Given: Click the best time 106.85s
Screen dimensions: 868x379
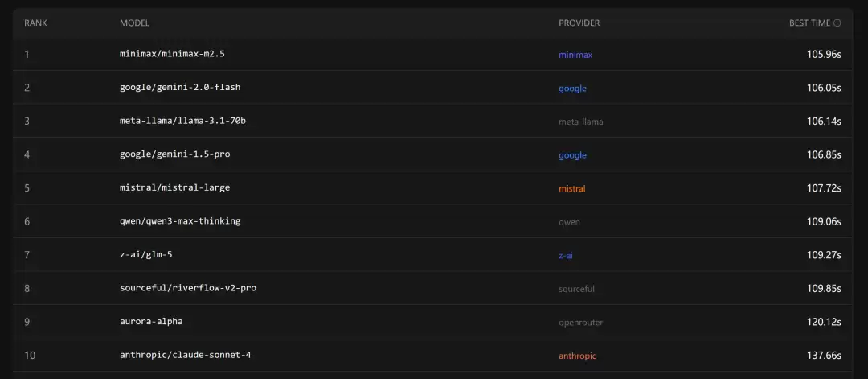Looking at the screenshot, I should tap(824, 154).
